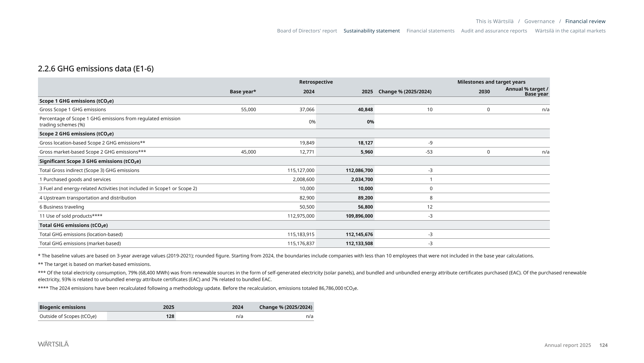Click the market-based base year 45,000

248,152
